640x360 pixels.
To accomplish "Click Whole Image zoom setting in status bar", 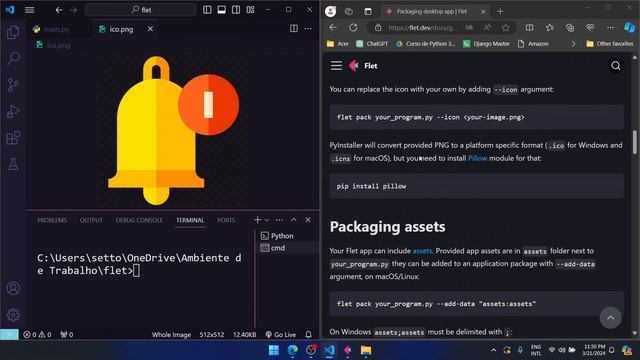I will (x=171, y=335).
